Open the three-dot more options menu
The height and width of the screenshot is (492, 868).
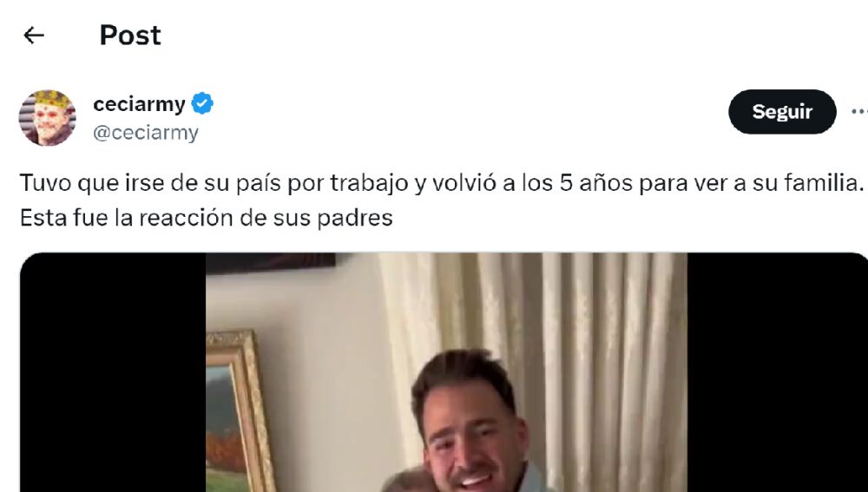click(x=859, y=112)
